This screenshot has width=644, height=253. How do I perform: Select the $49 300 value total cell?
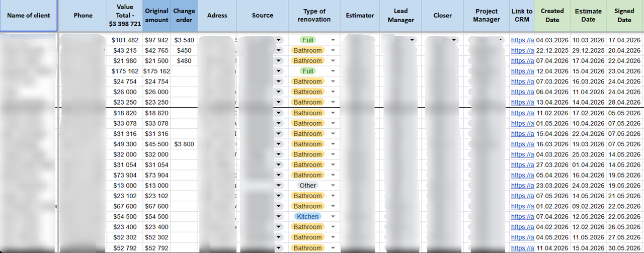(x=125, y=144)
